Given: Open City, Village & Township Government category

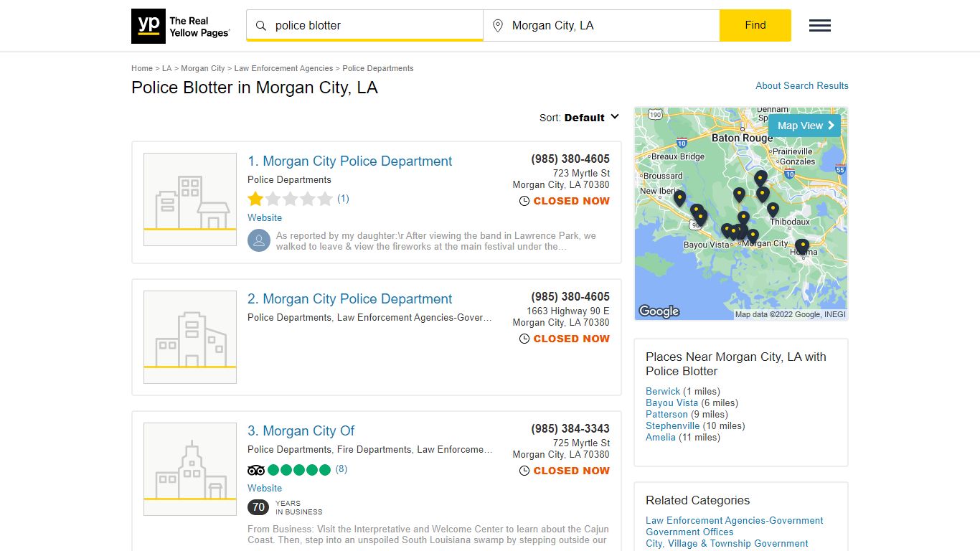Looking at the screenshot, I should click(x=727, y=543).
